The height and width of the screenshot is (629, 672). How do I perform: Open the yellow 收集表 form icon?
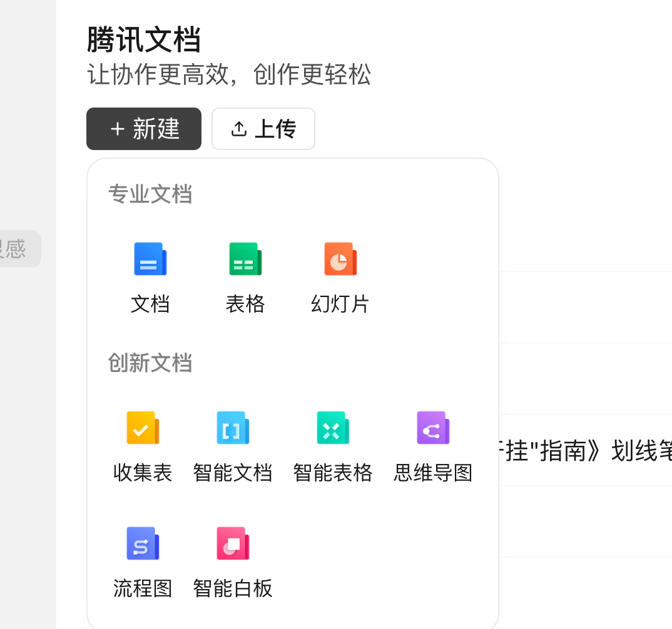143,428
